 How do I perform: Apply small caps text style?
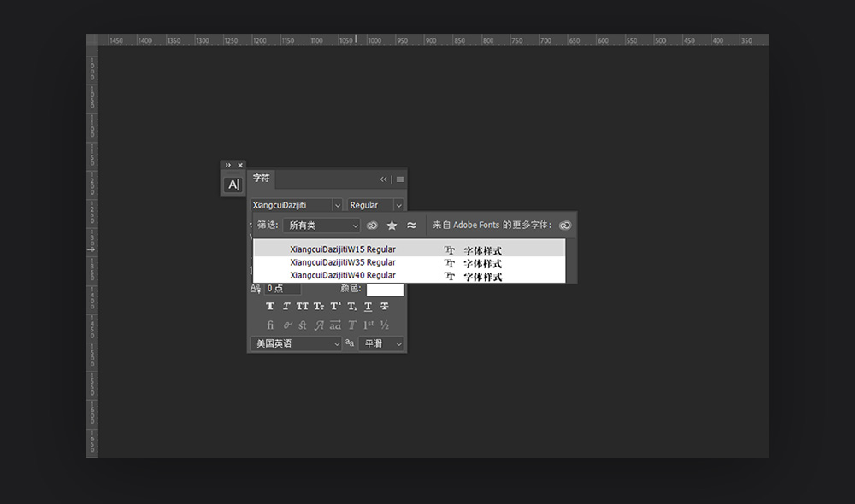coord(319,306)
